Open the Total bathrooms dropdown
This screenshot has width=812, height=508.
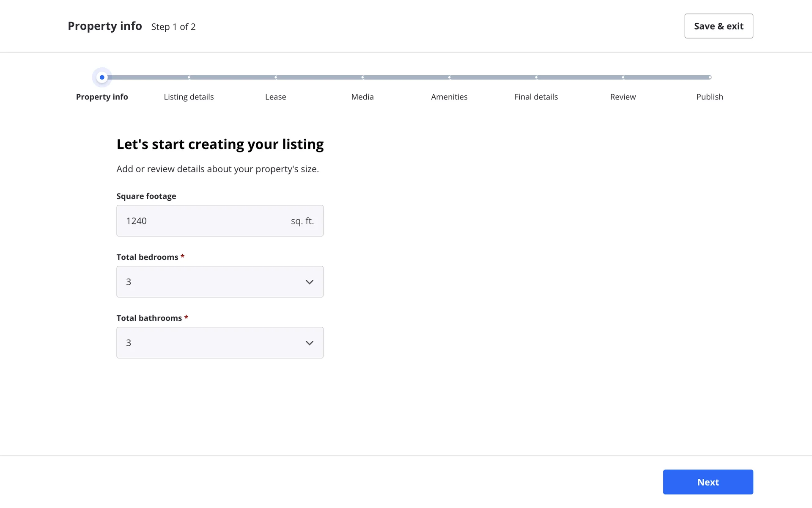(x=219, y=343)
